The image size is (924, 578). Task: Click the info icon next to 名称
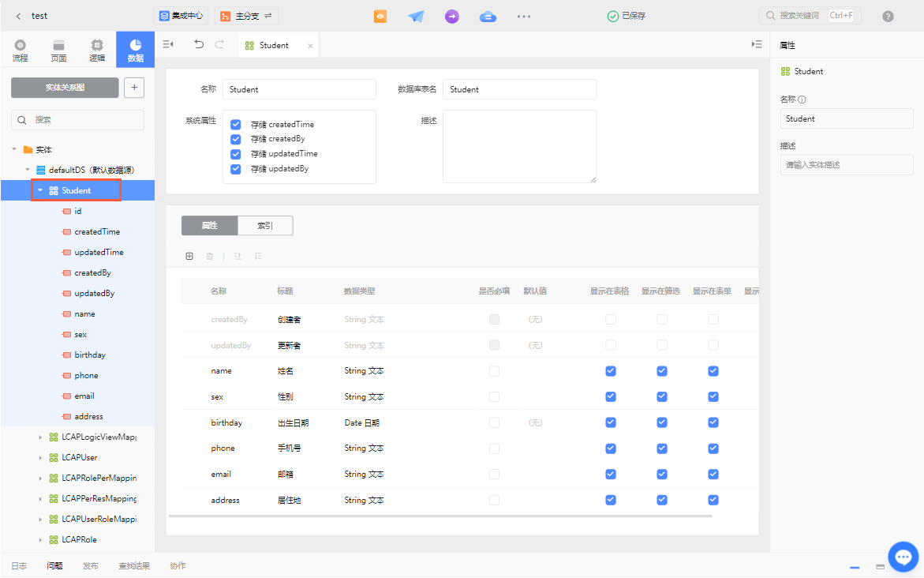coord(802,99)
